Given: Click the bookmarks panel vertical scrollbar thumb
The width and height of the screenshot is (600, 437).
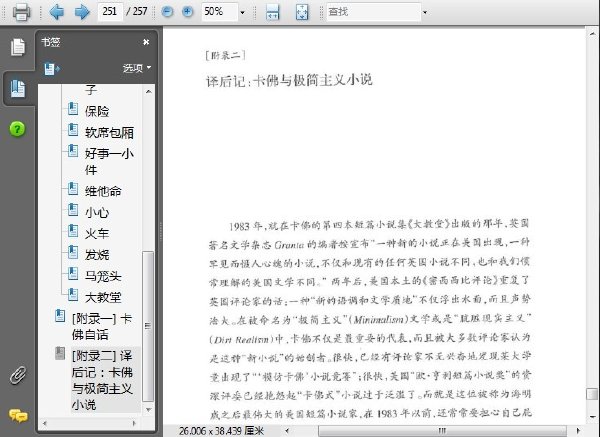Looking at the screenshot, I should coord(148,326).
